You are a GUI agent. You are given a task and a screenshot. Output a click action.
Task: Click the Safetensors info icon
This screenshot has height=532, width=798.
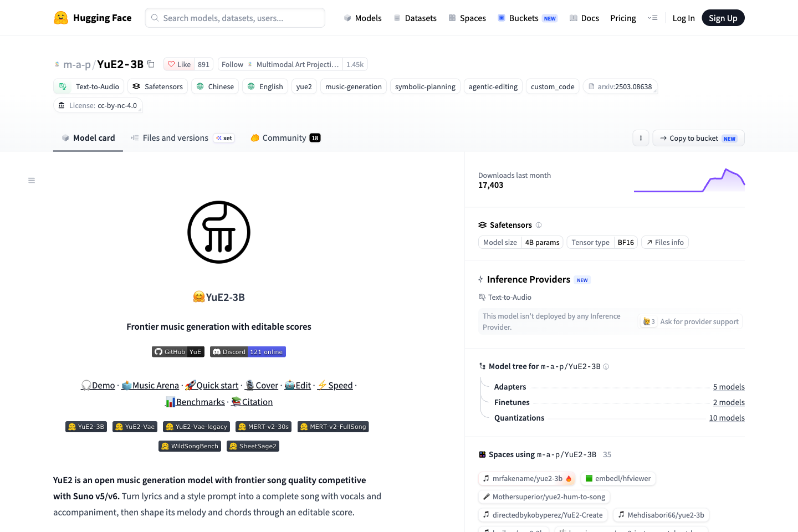[x=539, y=225]
